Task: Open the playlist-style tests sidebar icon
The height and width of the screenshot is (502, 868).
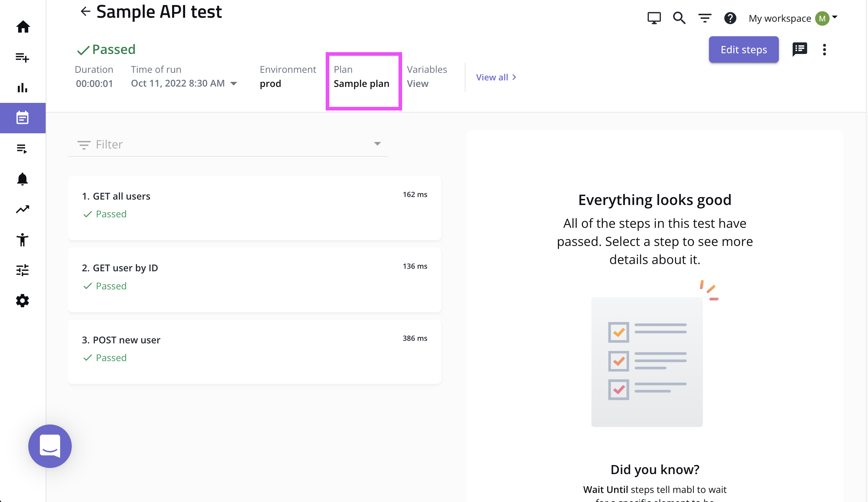Action: click(22, 148)
